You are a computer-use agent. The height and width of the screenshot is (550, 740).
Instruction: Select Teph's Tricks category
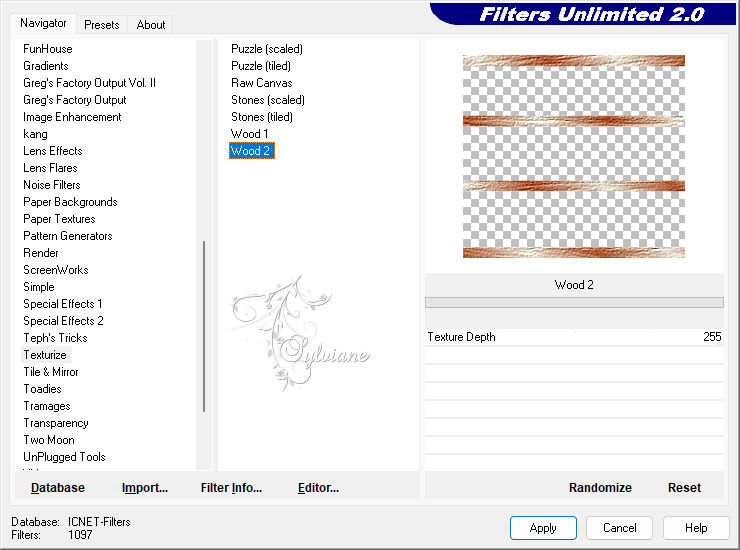pos(55,338)
